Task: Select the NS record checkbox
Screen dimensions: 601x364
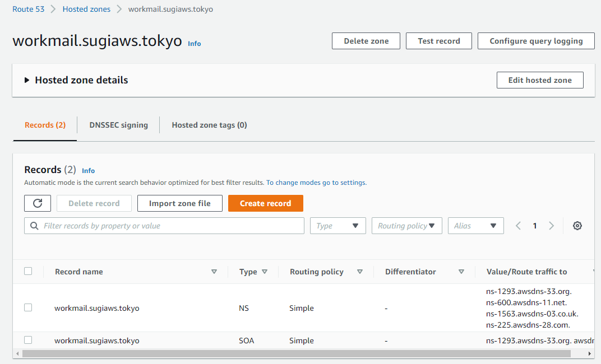Action: tap(28, 307)
